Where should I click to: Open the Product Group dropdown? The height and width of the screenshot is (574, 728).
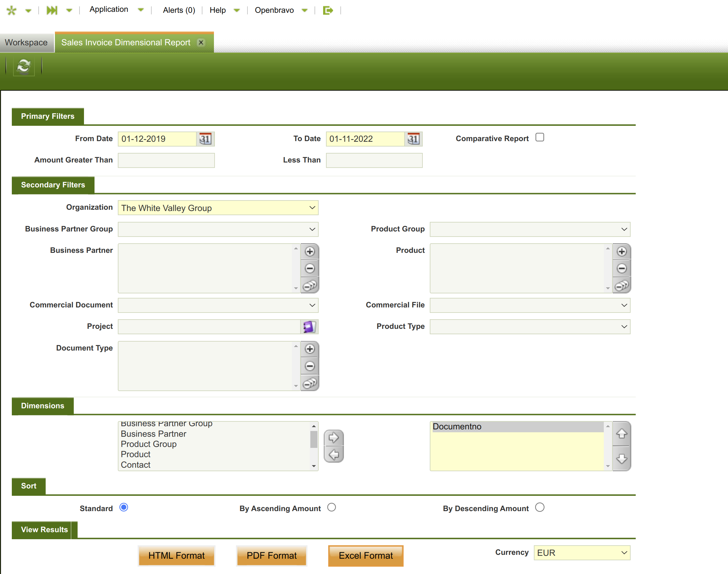coord(530,229)
